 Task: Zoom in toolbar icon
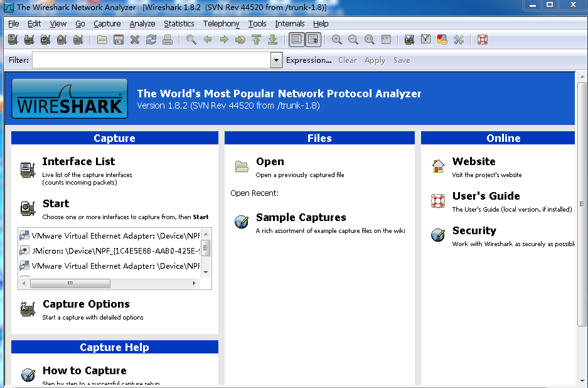click(337, 40)
